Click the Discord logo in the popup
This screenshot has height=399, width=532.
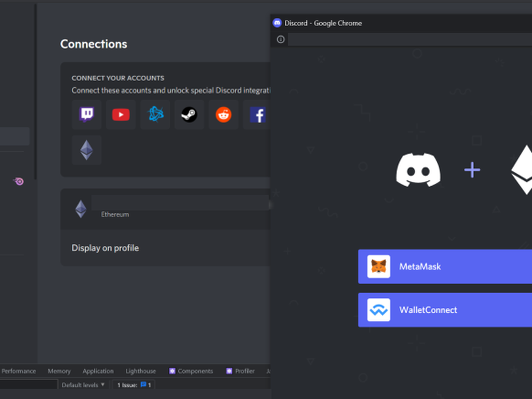coord(419,170)
